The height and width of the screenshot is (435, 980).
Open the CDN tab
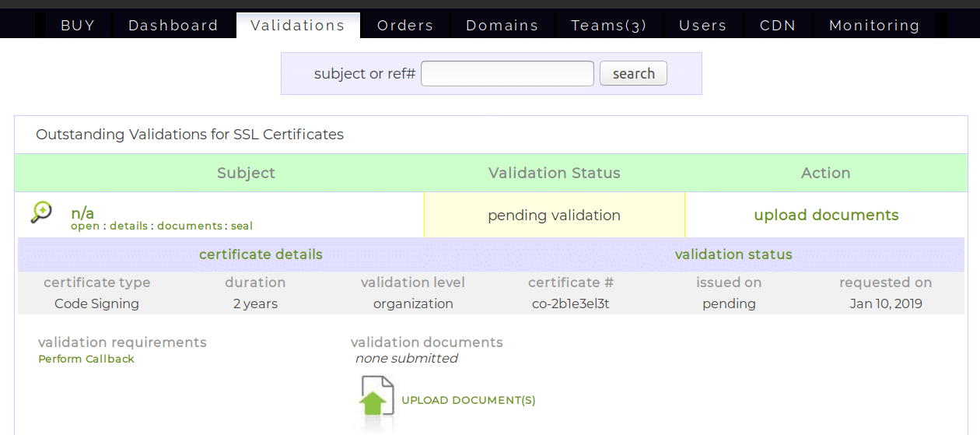(778, 26)
